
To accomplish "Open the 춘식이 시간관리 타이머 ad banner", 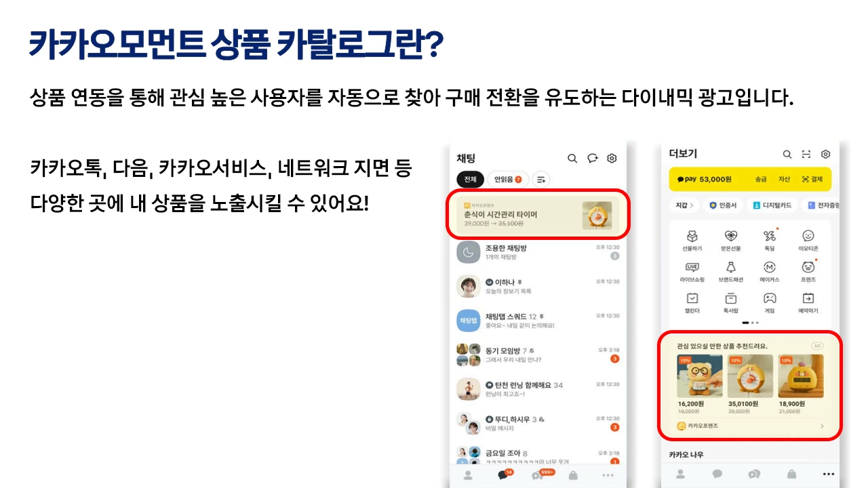I will [x=538, y=214].
